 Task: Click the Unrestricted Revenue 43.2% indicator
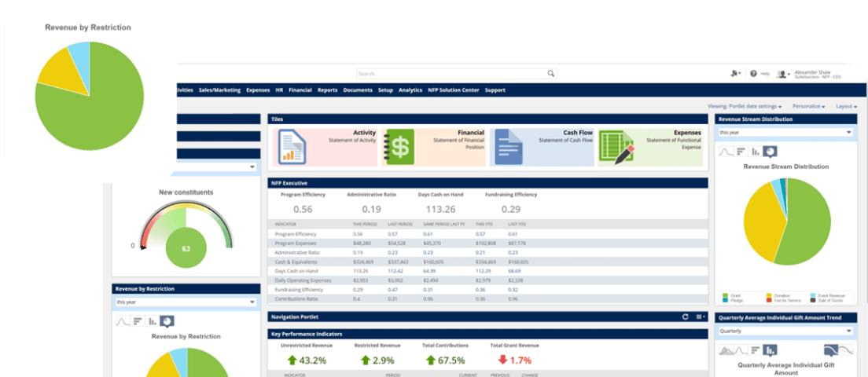click(306, 361)
